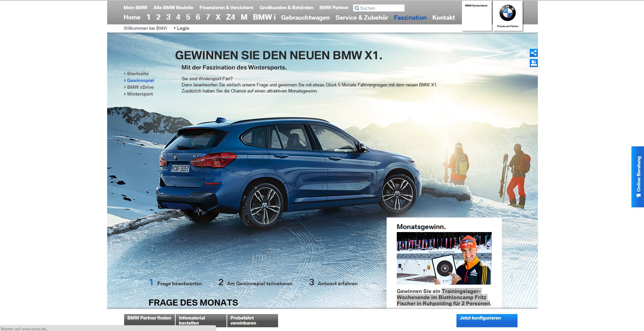Open Gebrauchtwagen section
644x331 pixels.
pyautogui.click(x=305, y=18)
